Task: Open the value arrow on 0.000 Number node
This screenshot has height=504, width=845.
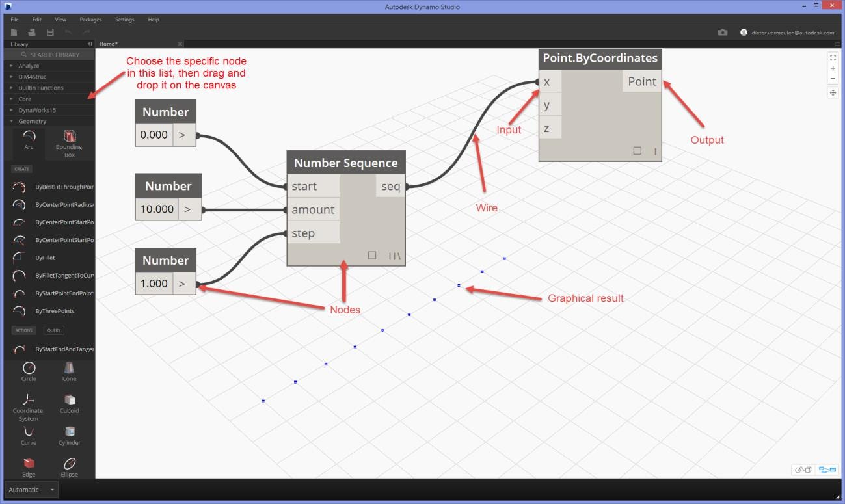Action: click(x=183, y=135)
